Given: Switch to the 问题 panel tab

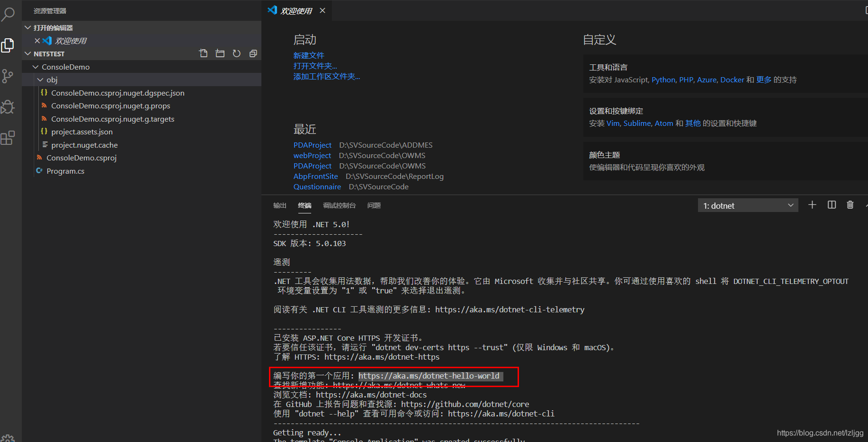Looking at the screenshot, I should tap(374, 205).
